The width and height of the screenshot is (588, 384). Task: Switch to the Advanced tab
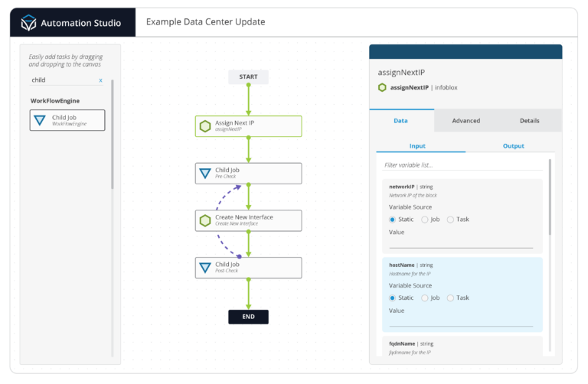coord(465,121)
